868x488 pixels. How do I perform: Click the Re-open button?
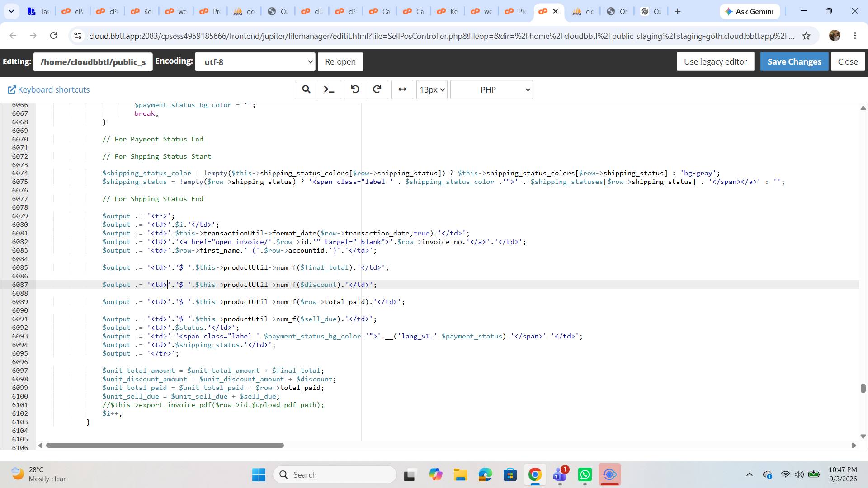340,61
